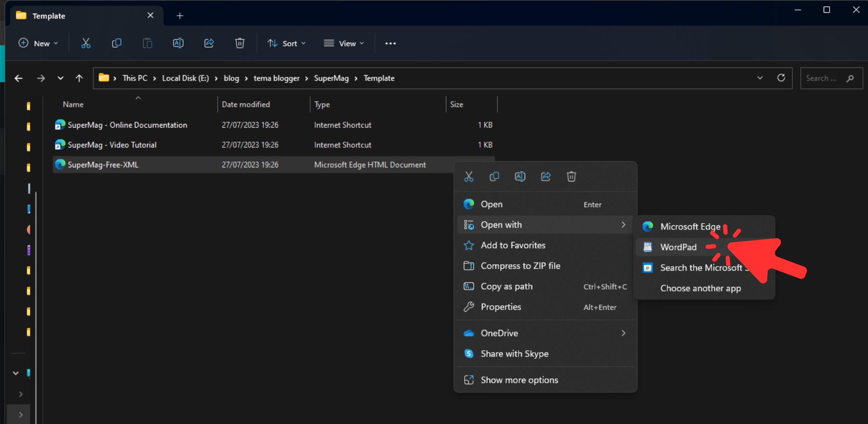Viewport: 868px width, 424px height.
Task: Choose Open in the context menu
Action: 545,204
